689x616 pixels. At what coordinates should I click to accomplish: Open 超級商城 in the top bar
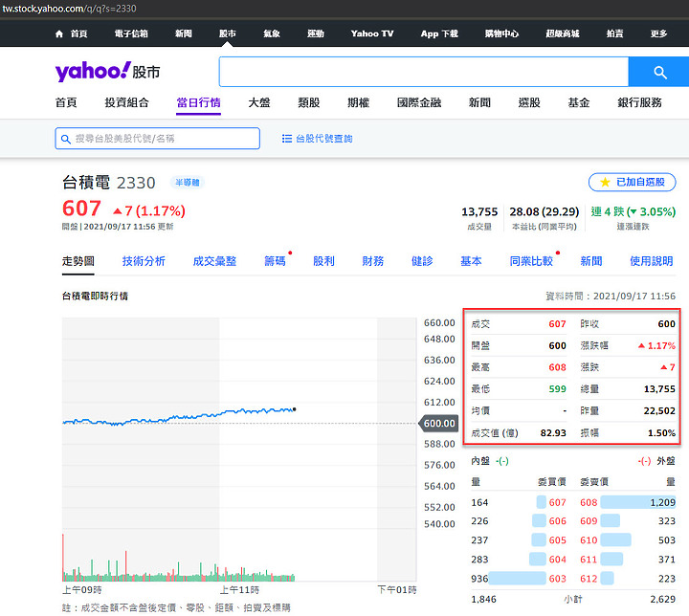pyautogui.click(x=562, y=33)
